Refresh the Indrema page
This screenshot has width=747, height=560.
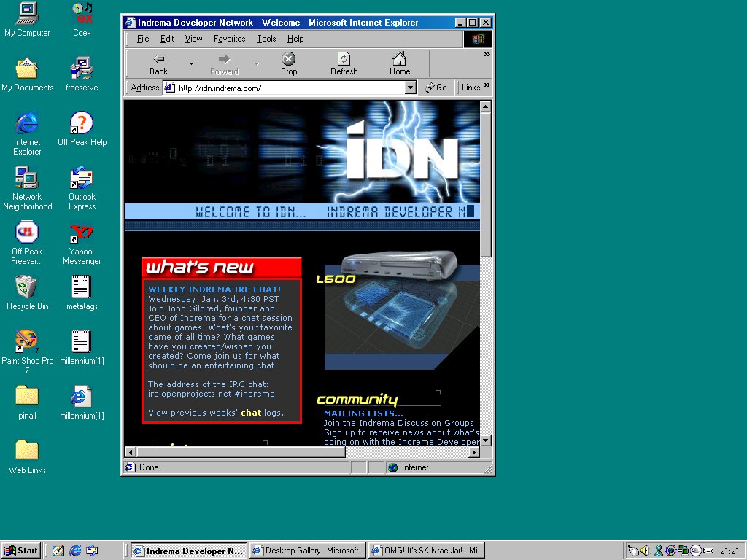tap(344, 63)
